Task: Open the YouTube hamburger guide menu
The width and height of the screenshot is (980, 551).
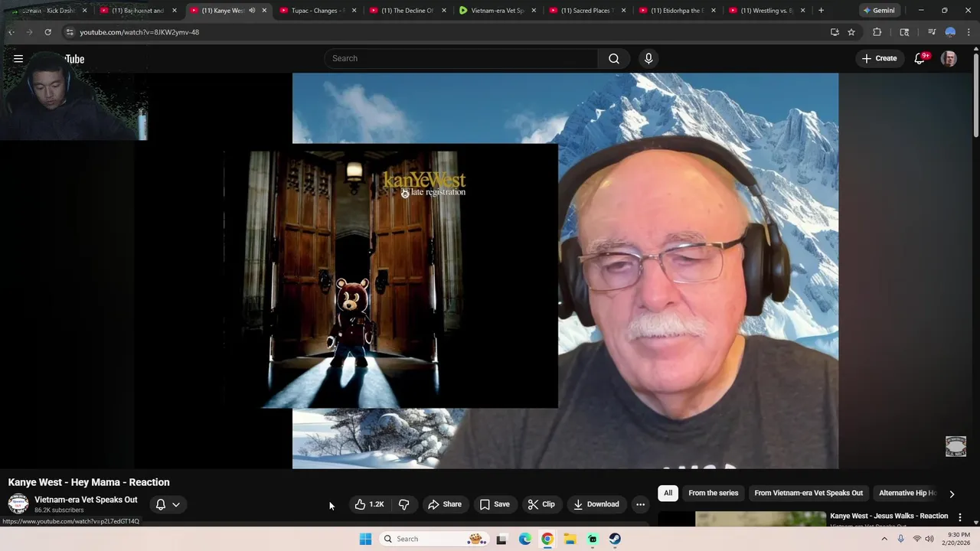Action: pyautogui.click(x=18, y=59)
